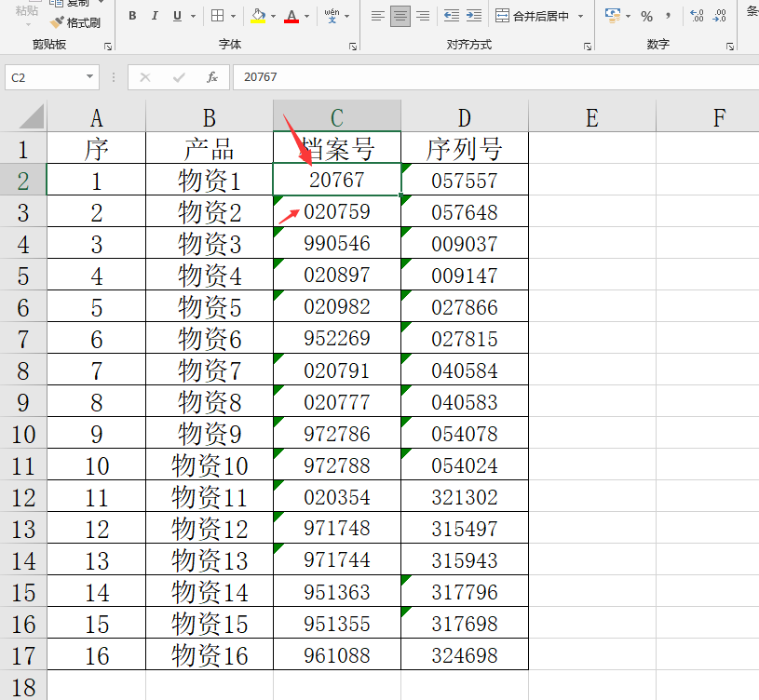Select column B header

[x=210, y=117]
